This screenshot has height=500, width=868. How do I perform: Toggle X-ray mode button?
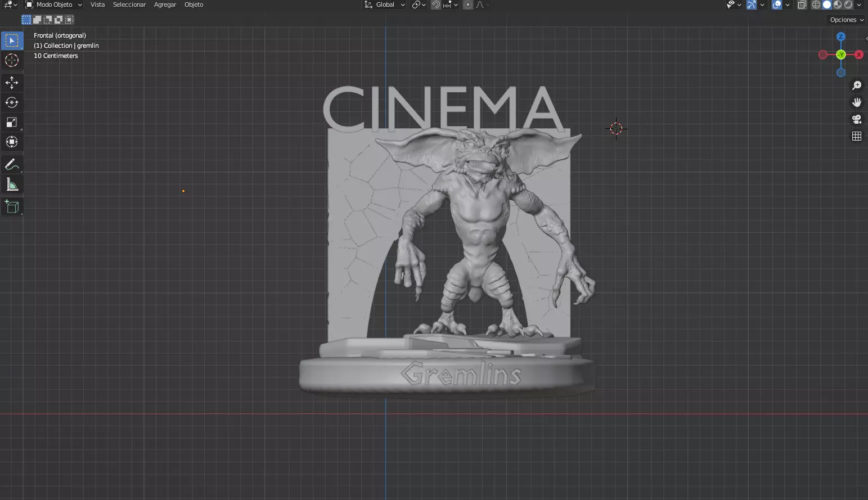(x=802, y=4)
